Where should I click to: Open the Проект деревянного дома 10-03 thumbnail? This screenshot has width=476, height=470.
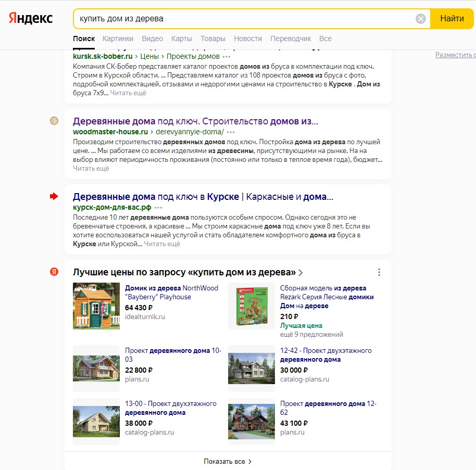[x=96, y=369]
